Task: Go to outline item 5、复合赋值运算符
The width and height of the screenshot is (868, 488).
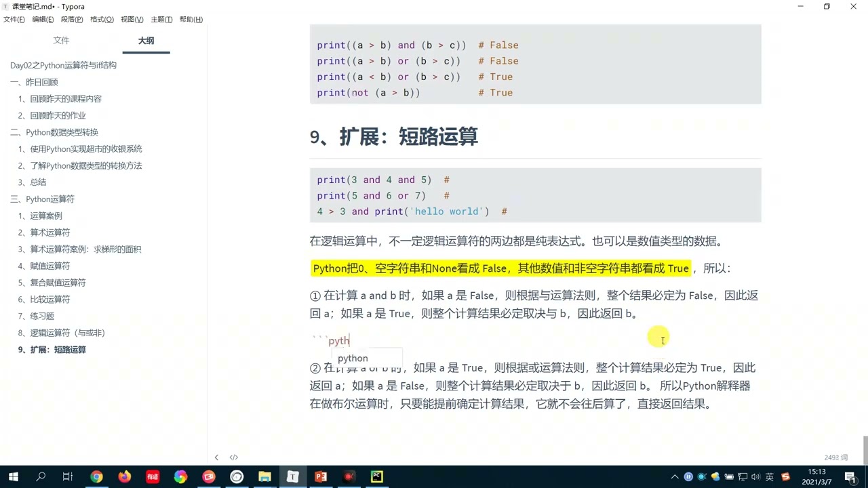Action: coord(52,283)
